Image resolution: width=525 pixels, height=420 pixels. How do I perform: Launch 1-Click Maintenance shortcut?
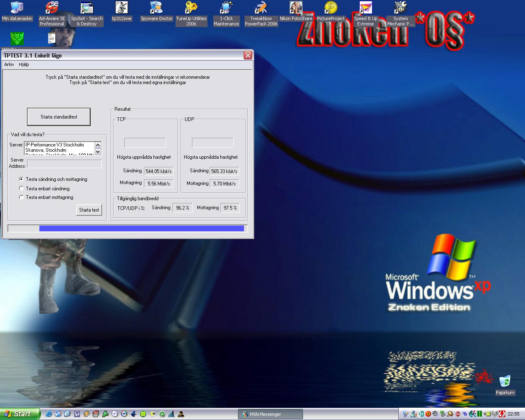coord(226,14)
